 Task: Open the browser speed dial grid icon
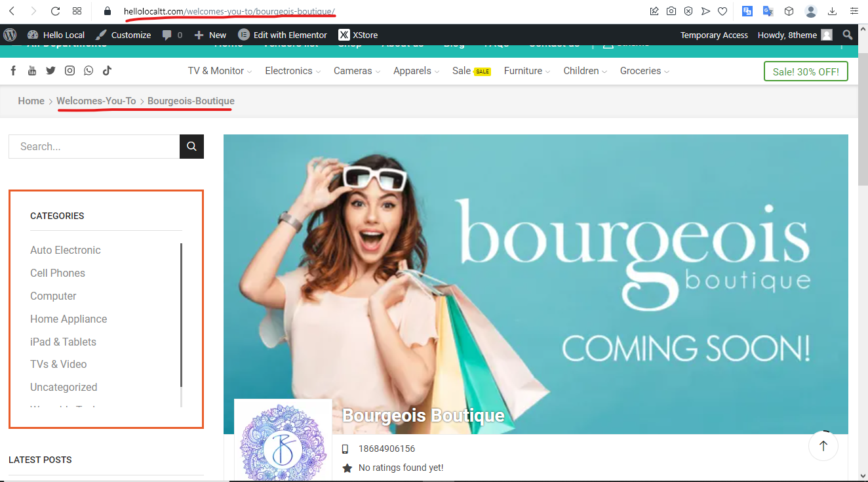click(77, 11)
